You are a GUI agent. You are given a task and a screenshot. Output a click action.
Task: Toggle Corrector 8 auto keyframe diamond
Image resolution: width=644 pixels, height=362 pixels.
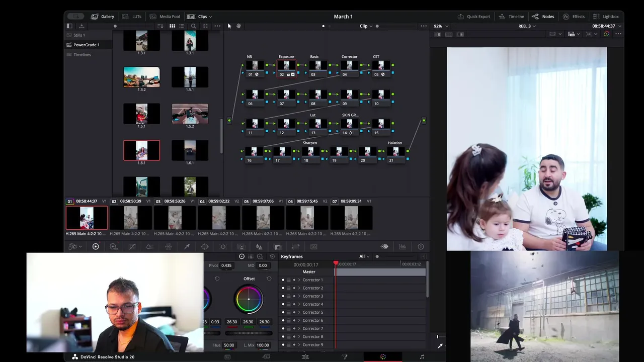tap(294, 336)
